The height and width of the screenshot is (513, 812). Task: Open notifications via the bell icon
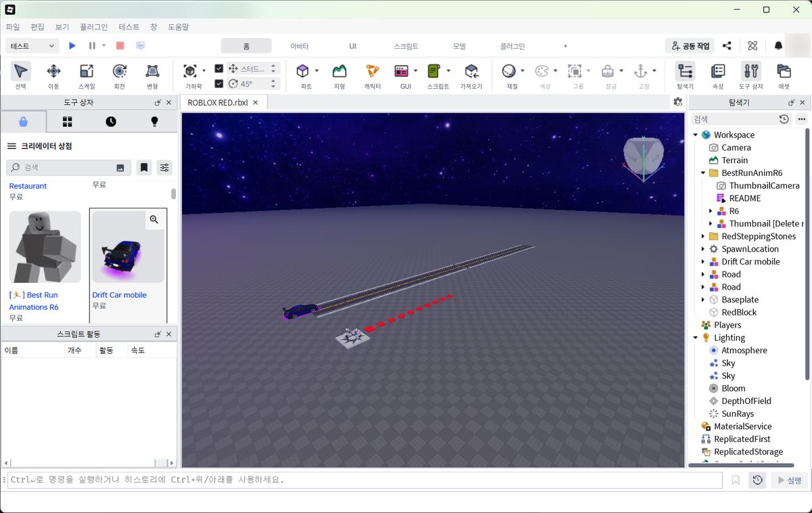pos(778,45)
